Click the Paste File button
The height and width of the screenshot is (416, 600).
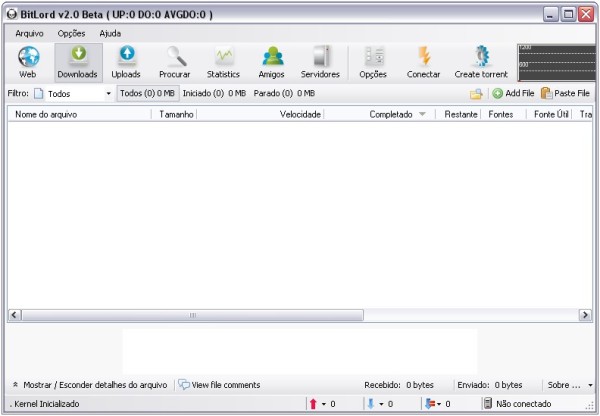(565, 93)
